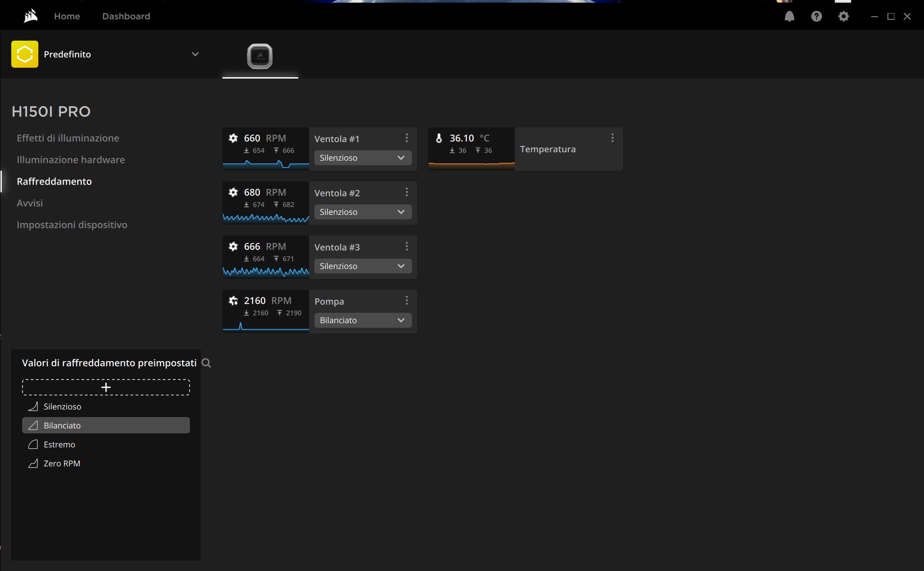Click the Ventola #2 RPM graph
This screenshot has height=571, width=924.
[x=266, y=218]
